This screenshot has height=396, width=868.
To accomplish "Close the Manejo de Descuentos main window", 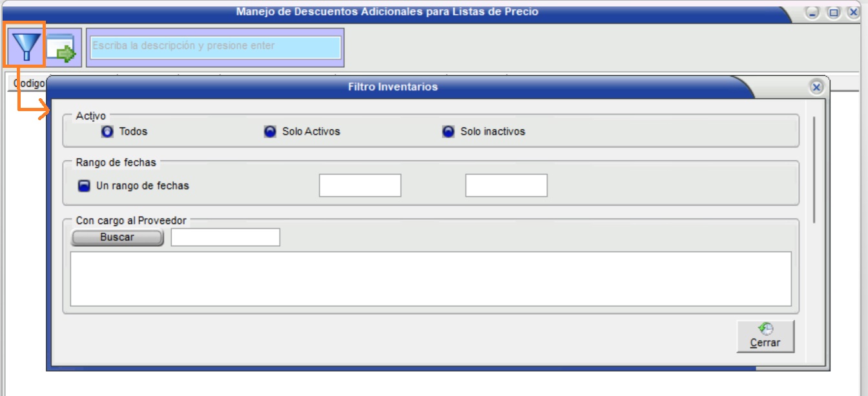I will [x=852, y=12].
